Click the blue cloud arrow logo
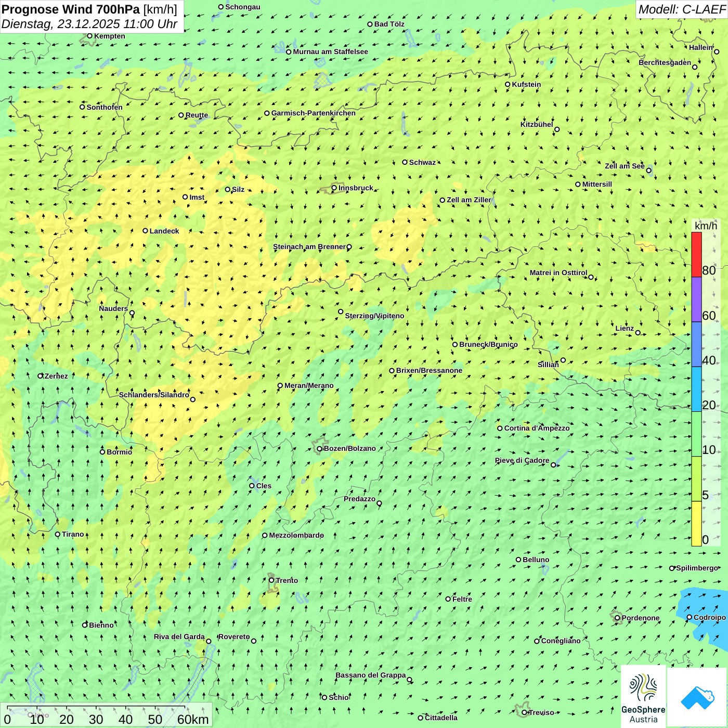The width and height of the screenshot is (728, 728). tap(697, 697)
